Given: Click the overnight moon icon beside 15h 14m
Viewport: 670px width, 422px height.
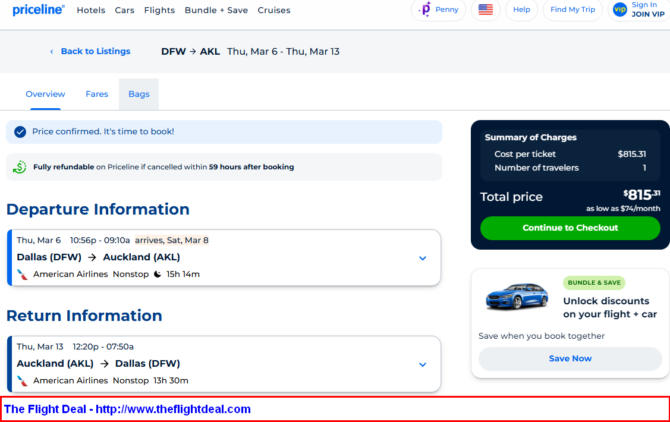Looking at the screenshot, I should click(x=158, y=274).
